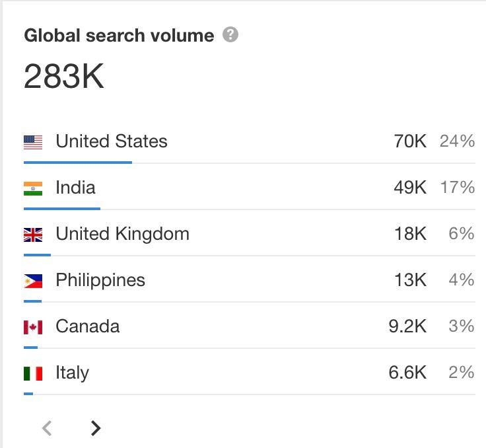The height and width of the screenshot is (448, 486).
Task: Go to next page of countries
Action: tap(96, 428)
